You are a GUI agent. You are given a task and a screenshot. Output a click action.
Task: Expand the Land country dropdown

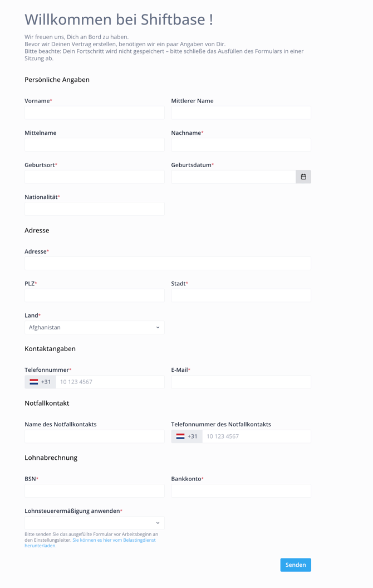[95, 327]
